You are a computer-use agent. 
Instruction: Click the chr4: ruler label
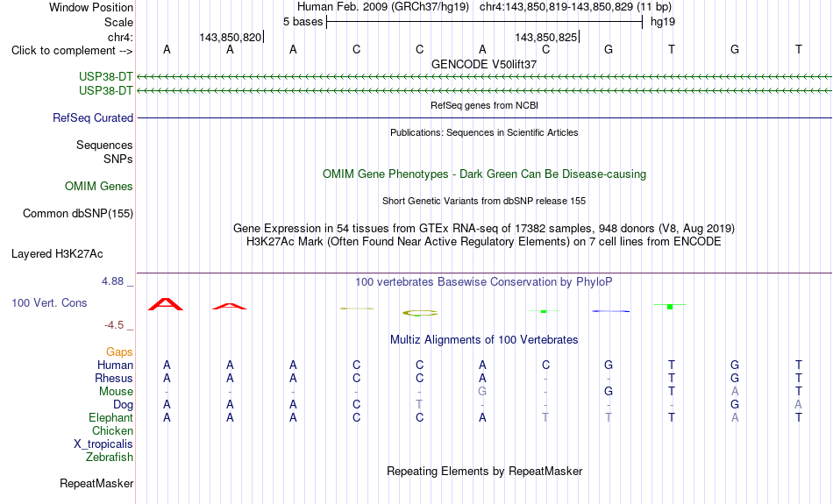tap(120, 37)
